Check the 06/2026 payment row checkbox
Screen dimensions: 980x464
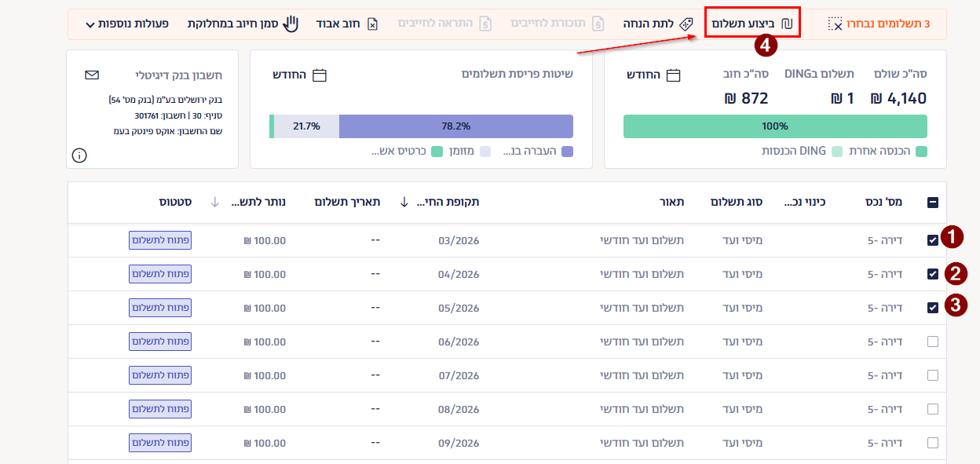point(932,342)
